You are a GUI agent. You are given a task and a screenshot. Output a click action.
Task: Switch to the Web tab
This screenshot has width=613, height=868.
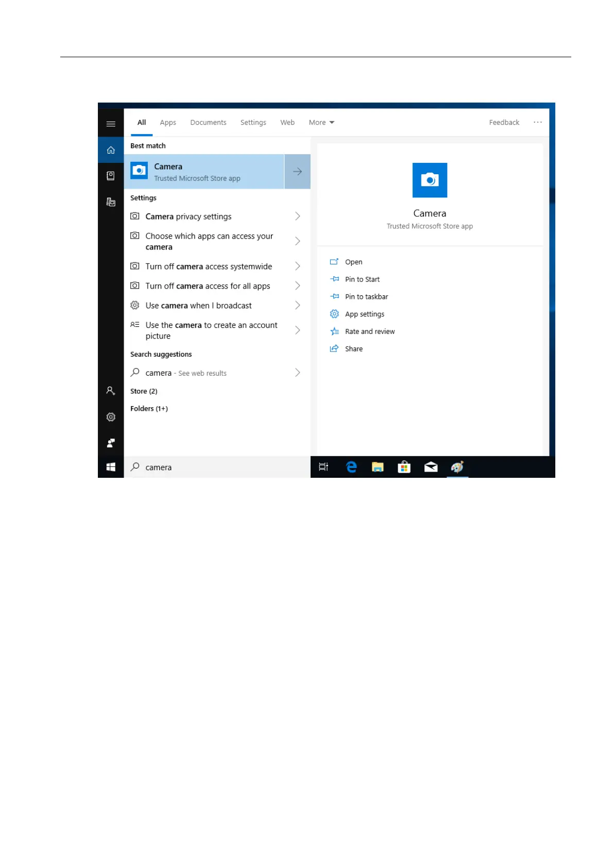[287, 122]
